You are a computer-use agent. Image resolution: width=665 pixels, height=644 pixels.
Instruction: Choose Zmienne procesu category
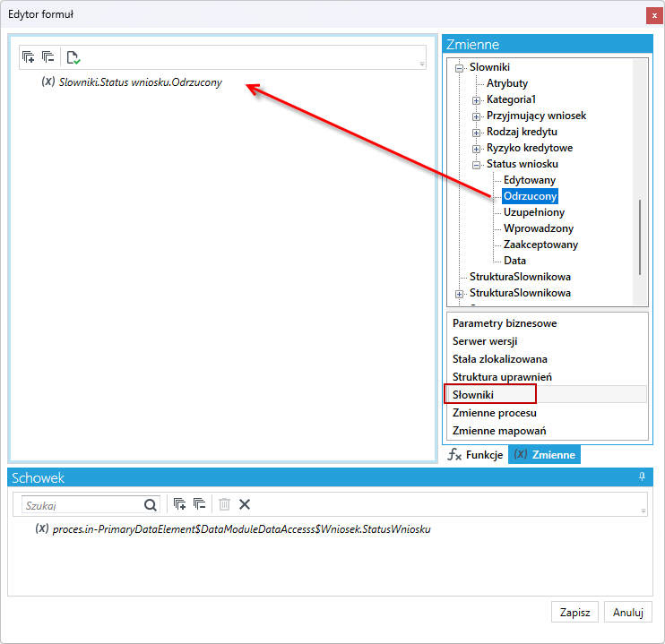(x=547, y=413)
